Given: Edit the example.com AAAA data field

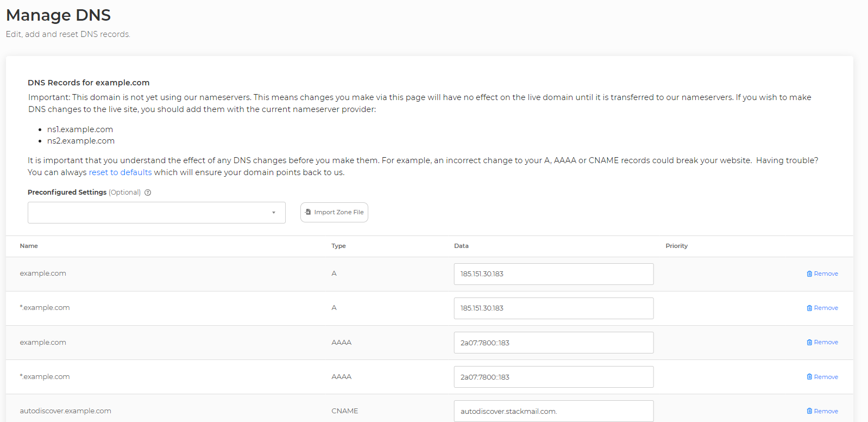Looking at the screenshot, I should tap(553, 343).
